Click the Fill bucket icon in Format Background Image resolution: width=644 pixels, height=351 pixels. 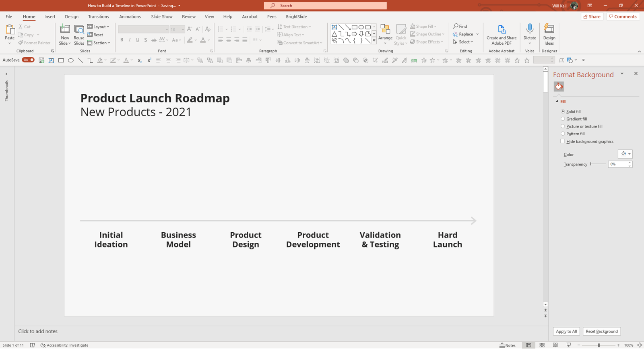(x=559, y=87)
